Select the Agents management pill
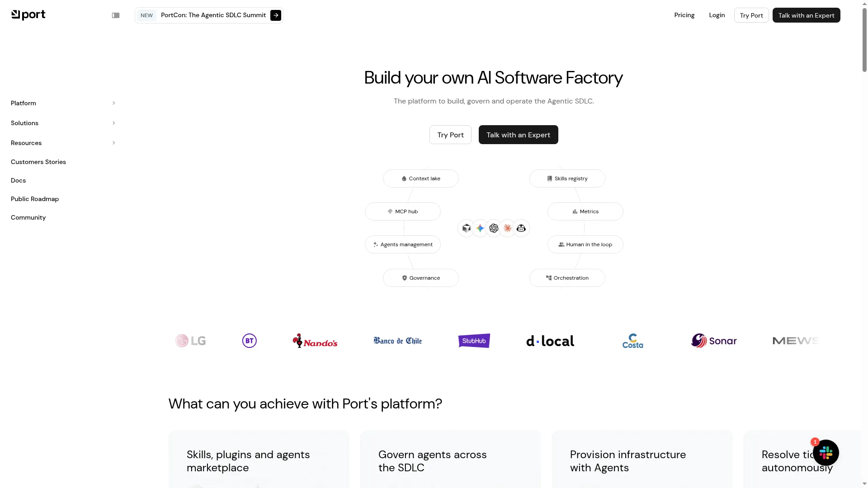The width and height of the screenshot is (868, 488). pyautogui.click(x=403, y=244)
